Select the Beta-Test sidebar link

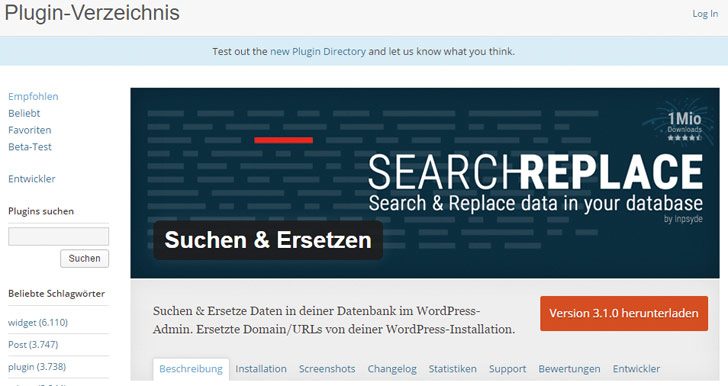30,146
